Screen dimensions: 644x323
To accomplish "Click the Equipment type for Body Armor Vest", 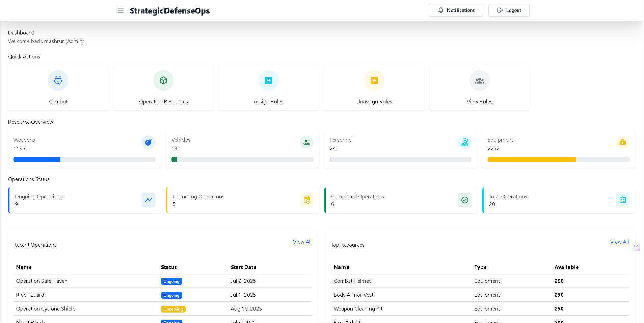I will tap(487, 295).
